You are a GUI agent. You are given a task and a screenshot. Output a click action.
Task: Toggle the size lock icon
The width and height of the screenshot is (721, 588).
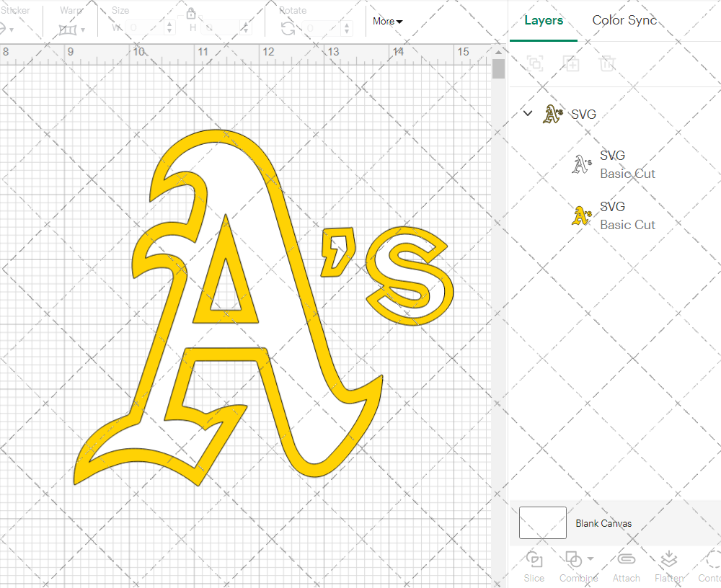[191, 13]
